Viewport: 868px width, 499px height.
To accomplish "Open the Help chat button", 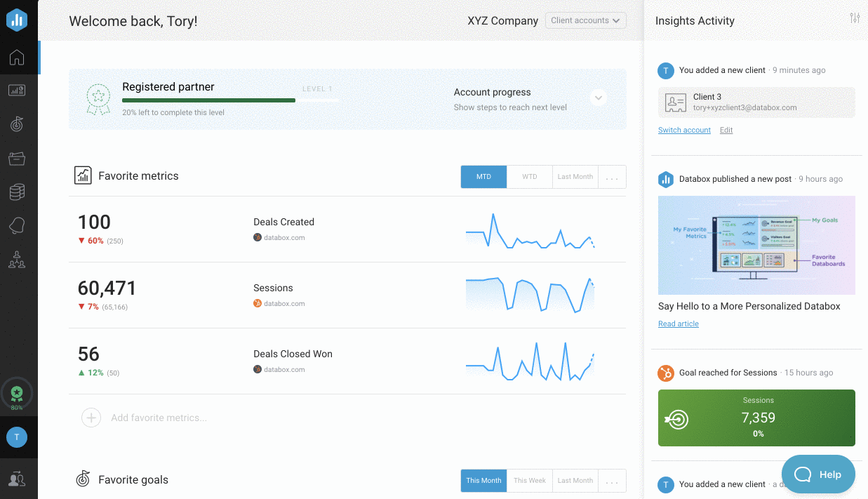I will [818, 474].
